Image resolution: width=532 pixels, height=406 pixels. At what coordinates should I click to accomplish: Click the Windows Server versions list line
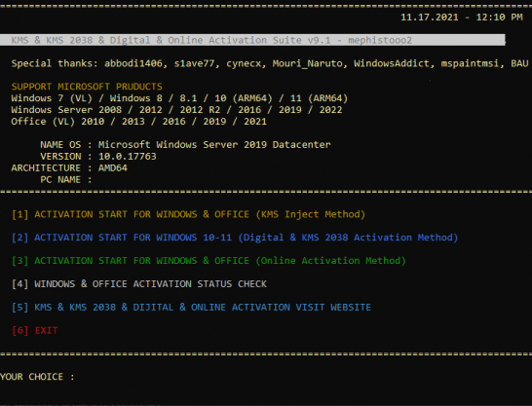[176, 110]
